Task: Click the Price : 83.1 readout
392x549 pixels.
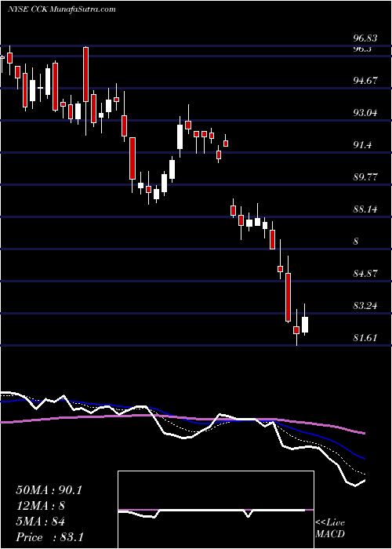Action: tap(49, 537)
